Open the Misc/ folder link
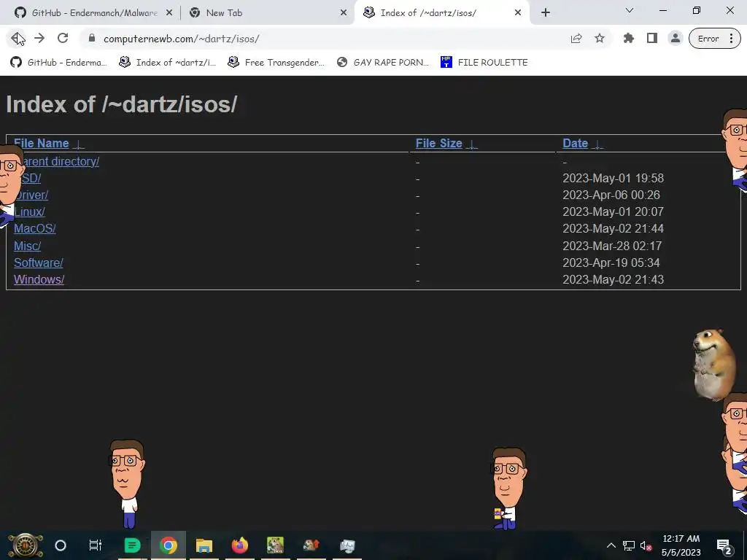 point(27,246)
